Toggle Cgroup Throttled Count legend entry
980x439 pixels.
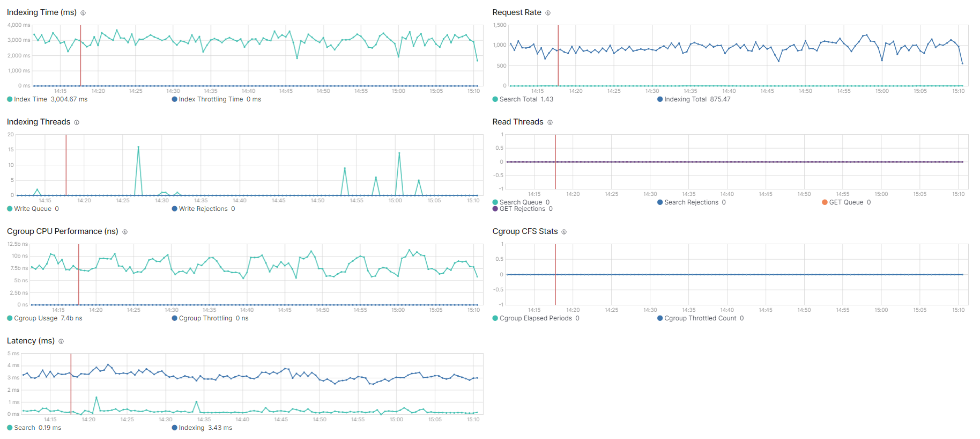coord(701,318)
